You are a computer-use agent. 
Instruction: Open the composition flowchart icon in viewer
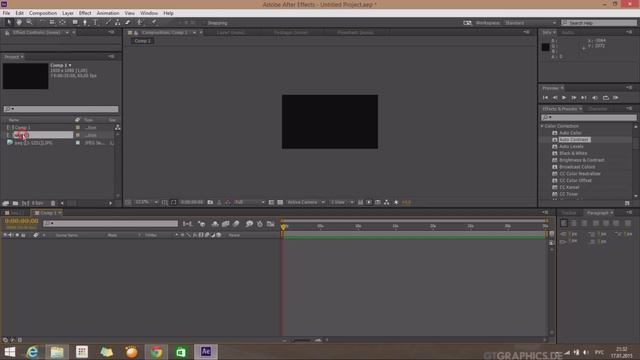click(387, 202)
